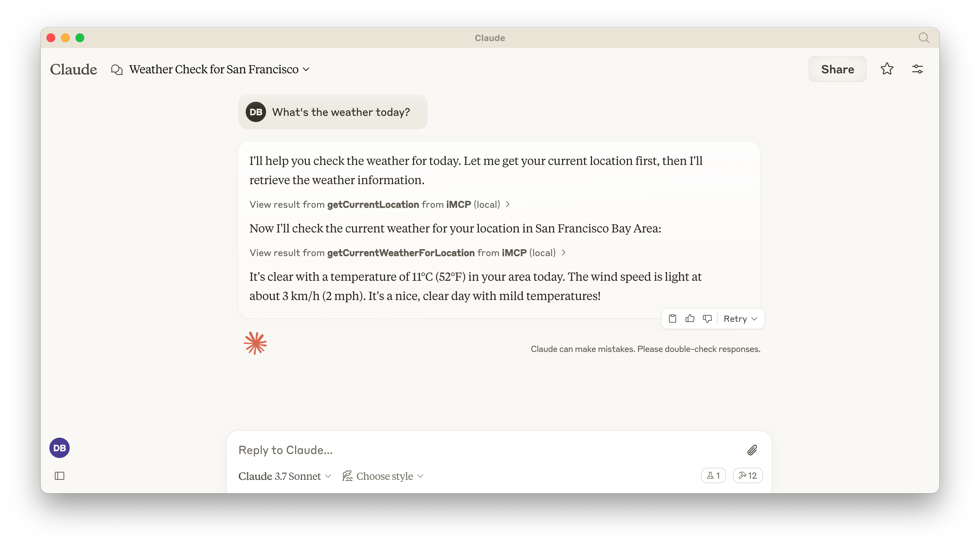Open chat controls sliders icon
980x547 pixels.
(917, 69)
